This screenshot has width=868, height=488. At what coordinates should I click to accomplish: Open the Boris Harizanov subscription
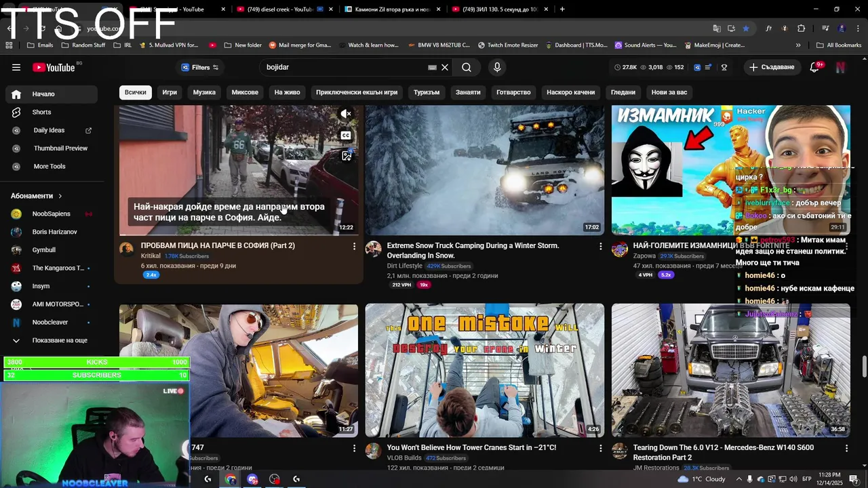[51, 232]
